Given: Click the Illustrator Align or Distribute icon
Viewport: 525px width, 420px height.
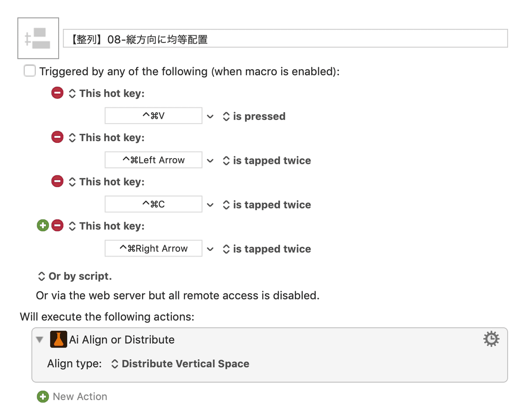Looking at the screenshot, I should tap(59, 340).
